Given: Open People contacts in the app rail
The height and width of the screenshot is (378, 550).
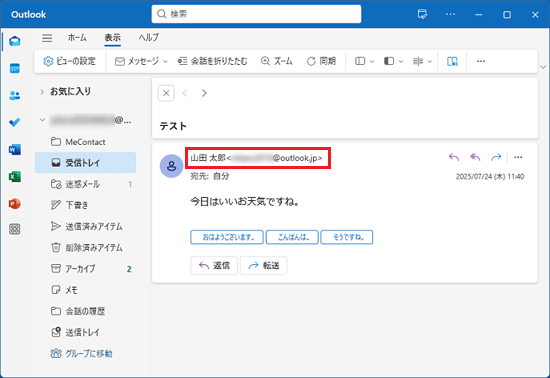Looking at the screenshot, I should point(15,95).
